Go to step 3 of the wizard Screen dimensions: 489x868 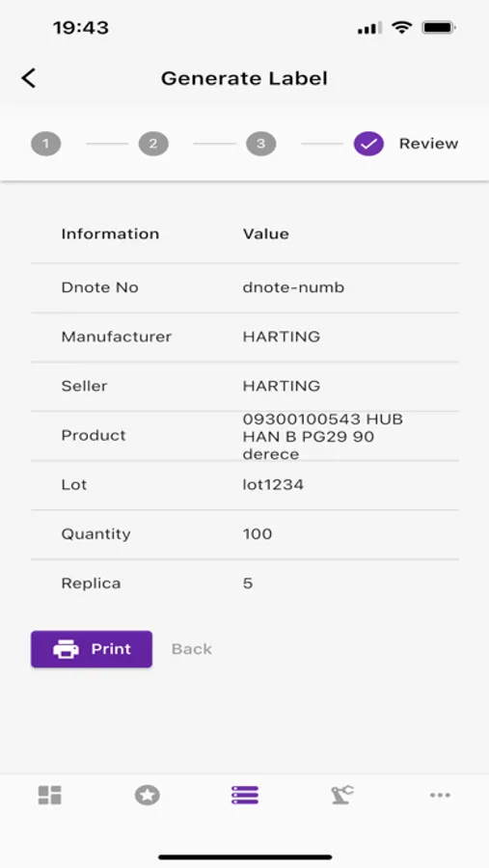(x=260, y=144)
